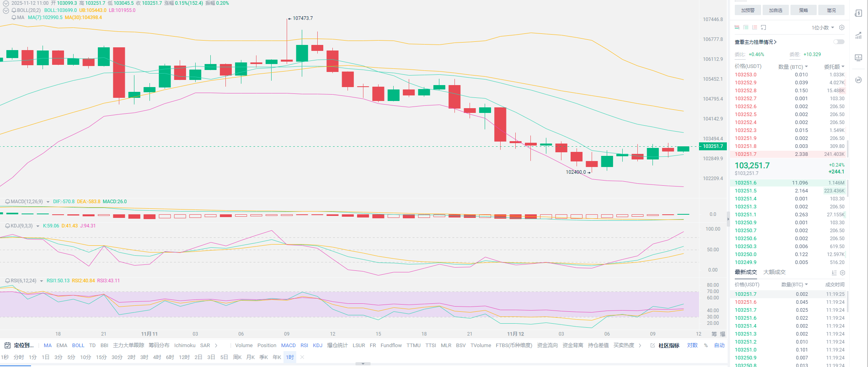Click the swap icon in right sidebar
Screen dimensions: 868x367
(858, 80)
